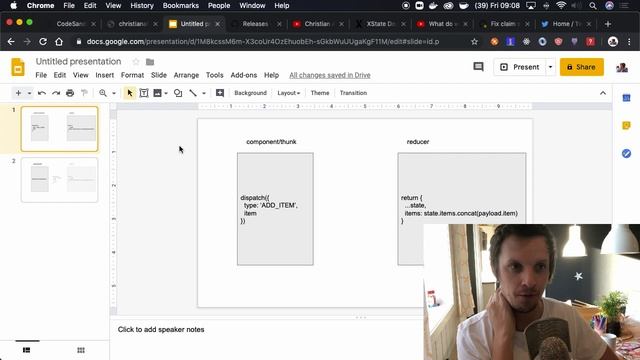Click the zoom magnifier tool

[x=103, y=93]
